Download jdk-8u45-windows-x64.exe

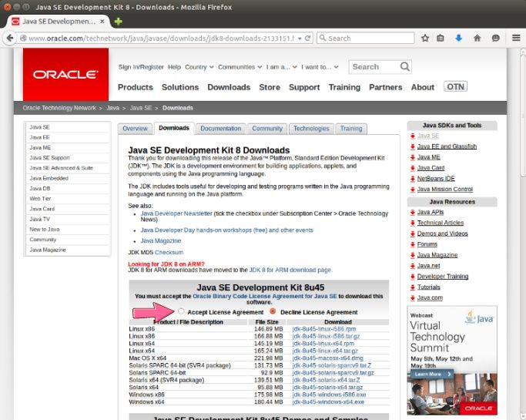pos(328,402)
